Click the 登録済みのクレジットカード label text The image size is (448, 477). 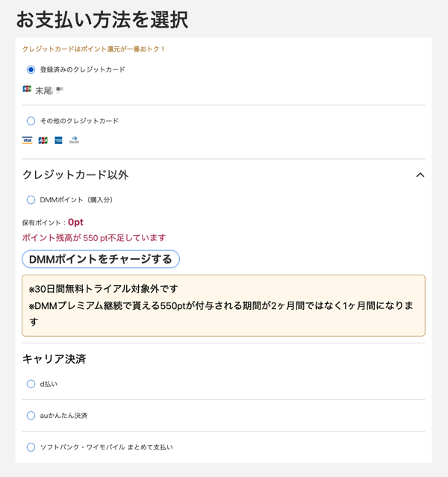coord(82,69)
